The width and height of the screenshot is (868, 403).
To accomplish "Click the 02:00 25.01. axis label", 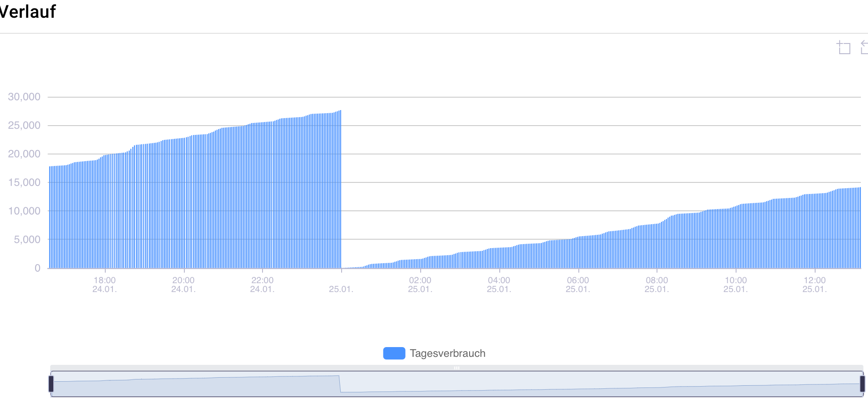I will (x=420, y=284).
